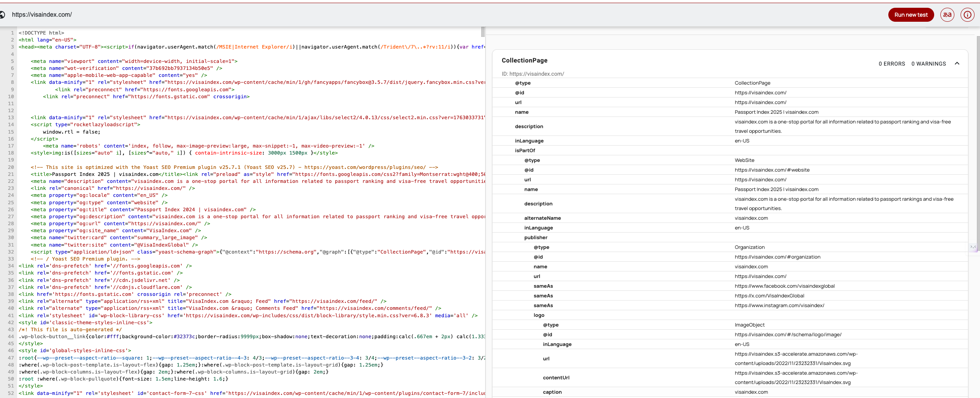Select the CollectionPage section header
The height and width of the screenshot is (398, 980).
pyautogui.click(x=524, y=60)
